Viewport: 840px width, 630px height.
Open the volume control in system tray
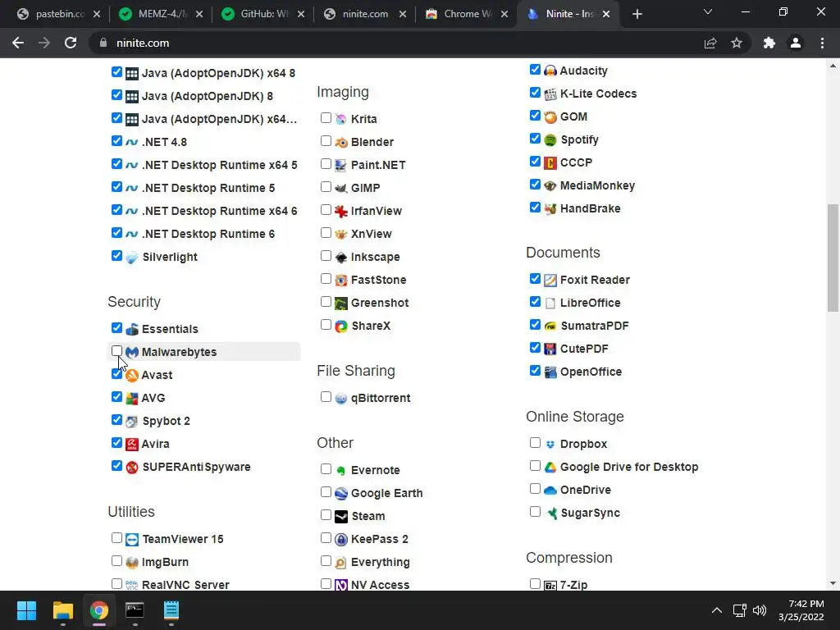(x=760, y=610)
